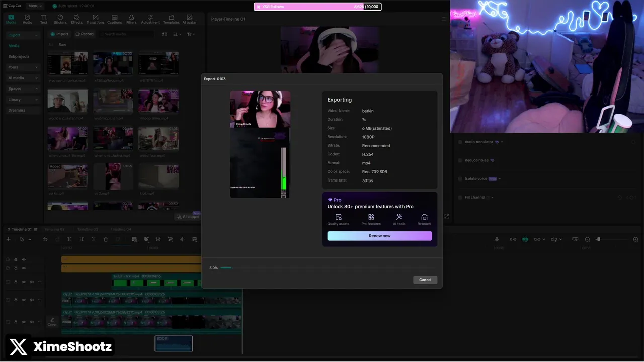This screenshot has width=644, height=362.
Task: Click the player fullscreen icon
Action: (x=446, y=216)
